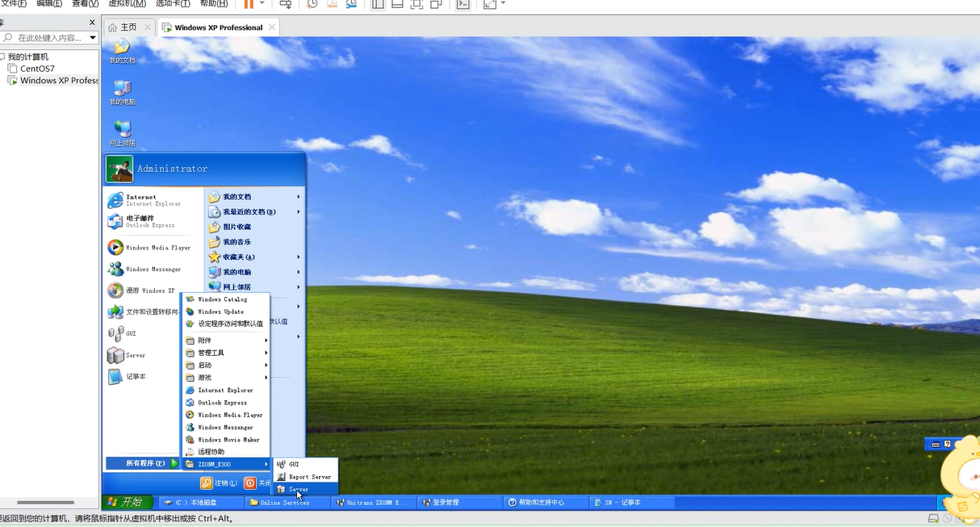Image resolution: width=980 pixels, height=527 pixels.
Task: Open 我的电脑 desktop icon
Action: (x=122, y=92)
